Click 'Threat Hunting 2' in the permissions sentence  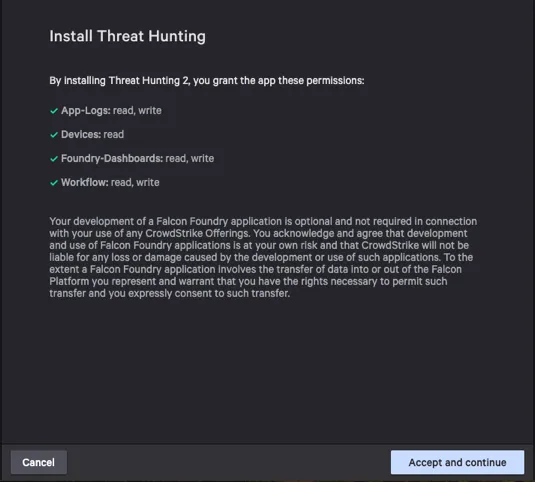[148, 81]
